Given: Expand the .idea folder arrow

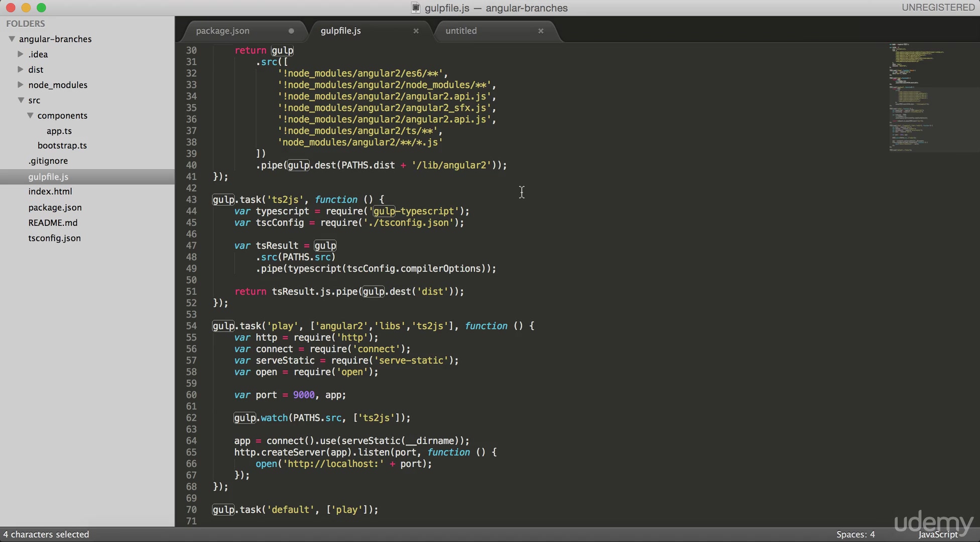Looking at the screenshot, I should (21, 54).
